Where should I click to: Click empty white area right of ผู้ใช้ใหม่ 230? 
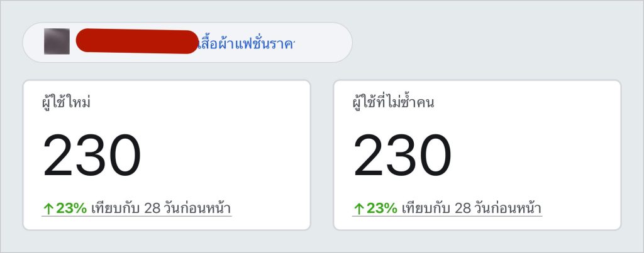click(x=226, y=156)
